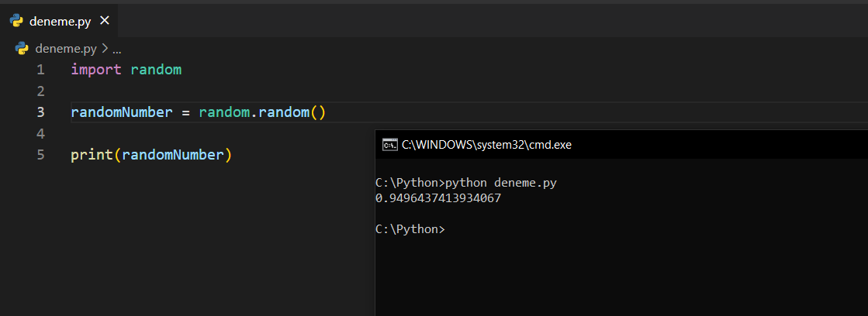
Task: Focus the cmd.exe window by its title text
Action: point(486,145)
